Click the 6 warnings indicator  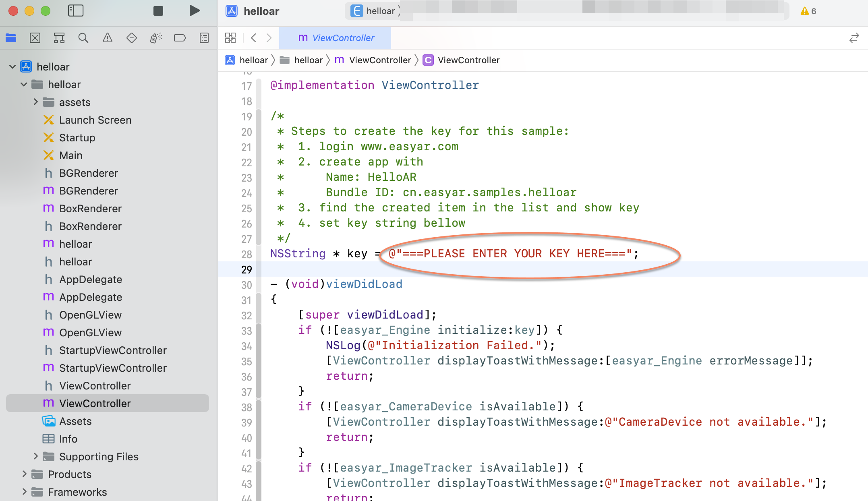point(808,11)
